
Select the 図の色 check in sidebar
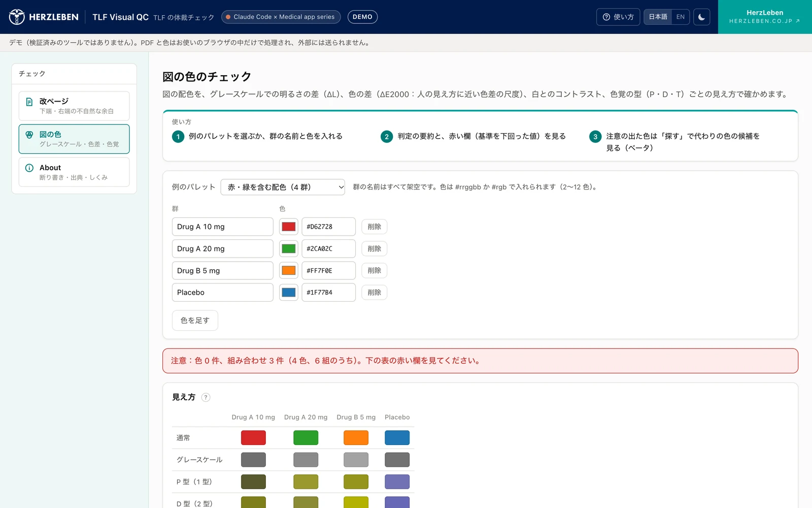click(x=74, y=139)
